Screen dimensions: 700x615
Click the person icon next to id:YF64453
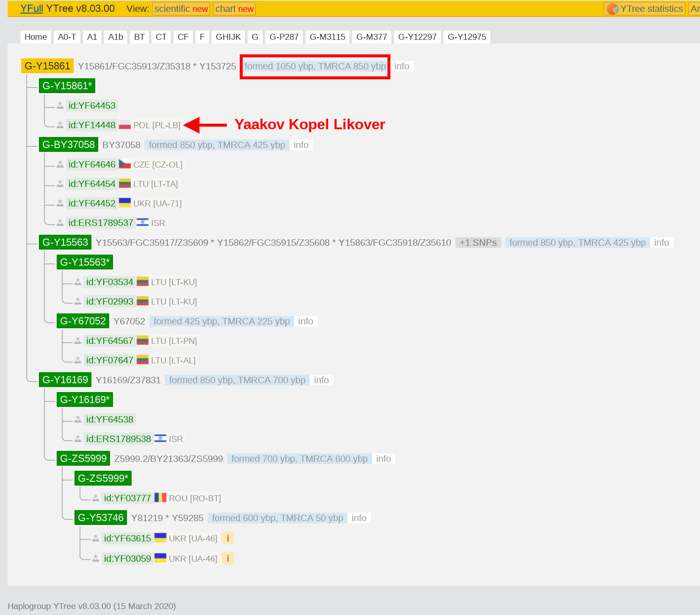(x=60, y=106)
